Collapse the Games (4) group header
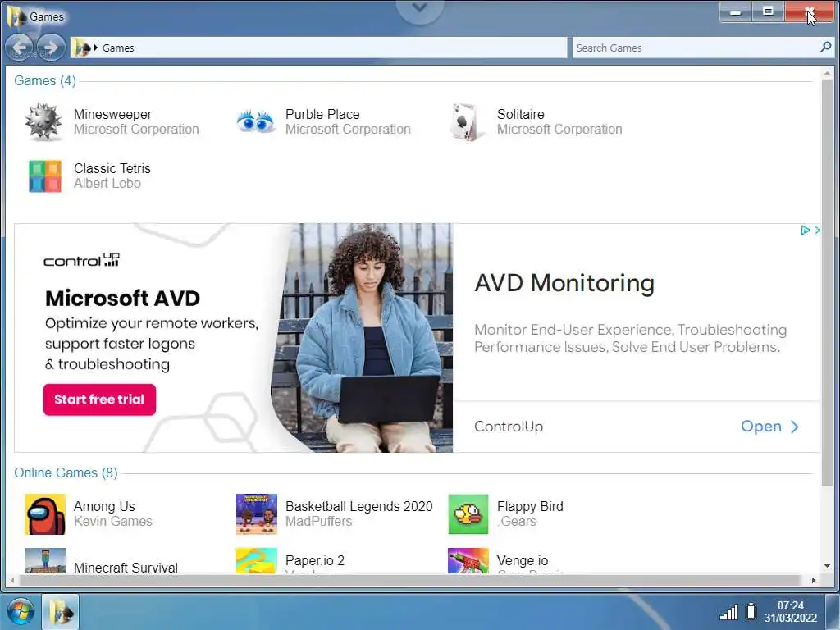This screenshot has width=840, height=630. tap(45, 81)
